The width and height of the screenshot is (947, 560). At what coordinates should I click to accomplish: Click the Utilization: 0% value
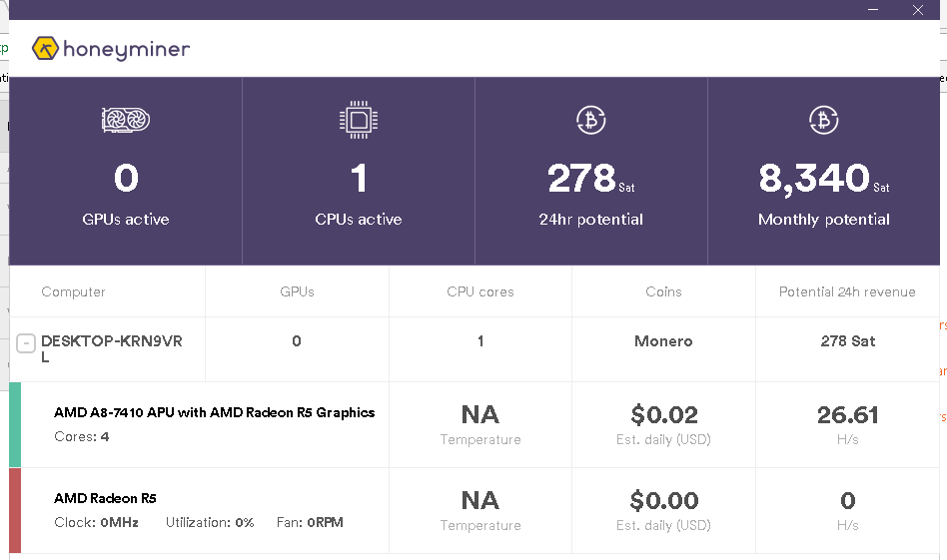tap(210, 523)
